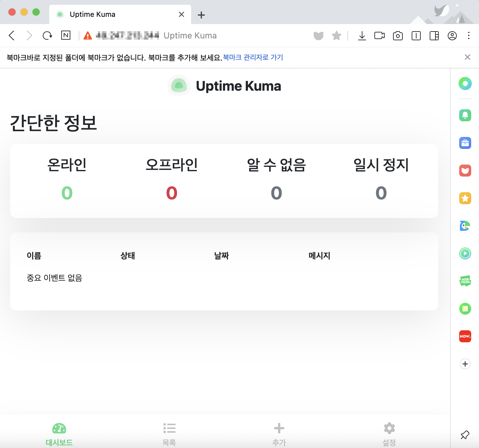Click the 이름 column header
This screenshot has width=479, height=448.
pyautogui.click(x=34, y=256)
